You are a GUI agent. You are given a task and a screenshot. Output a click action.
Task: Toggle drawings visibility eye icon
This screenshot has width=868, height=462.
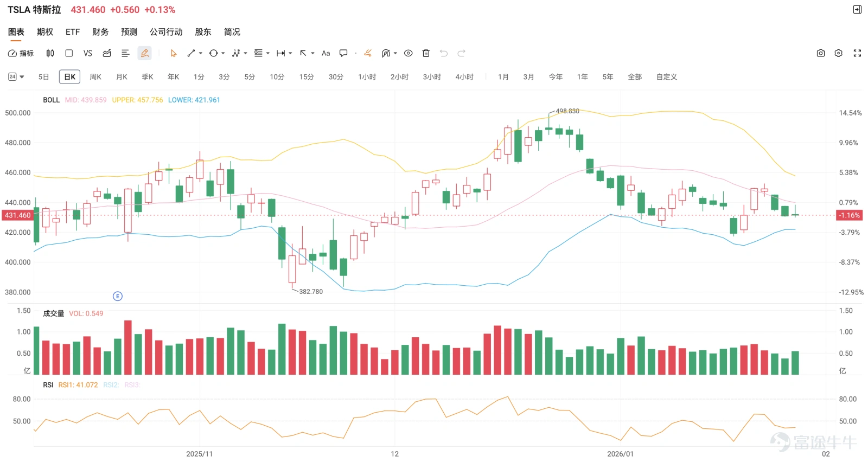409,53
